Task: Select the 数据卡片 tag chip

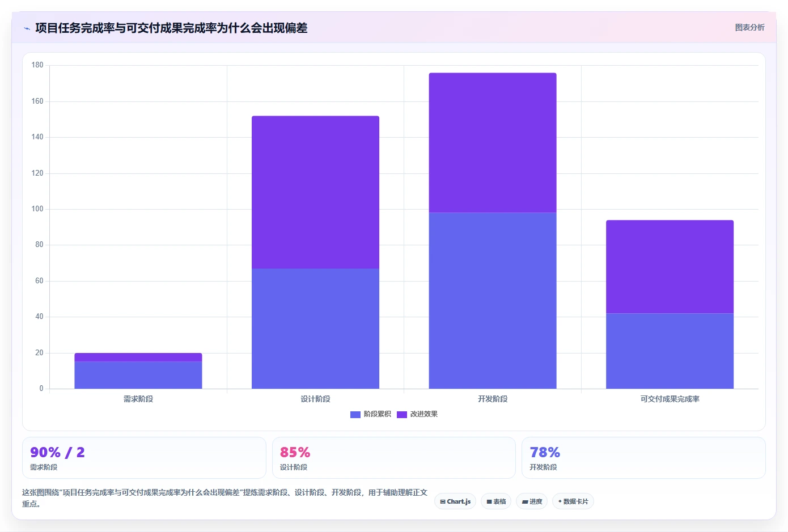Action: pyautogui.click(x=573, y=501)
